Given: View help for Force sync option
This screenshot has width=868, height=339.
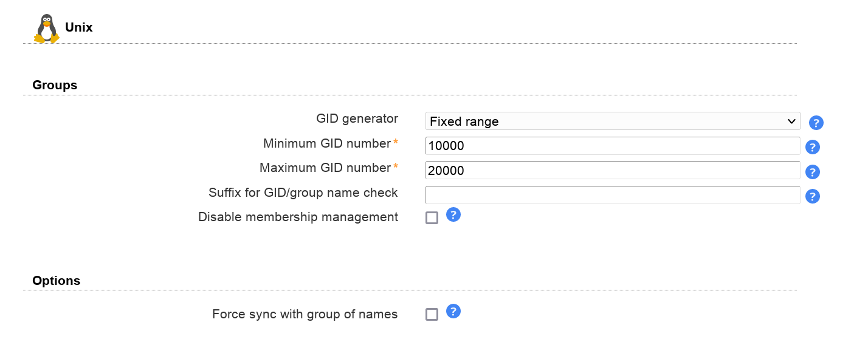Looking at the screenshot, I should [453, 312].
